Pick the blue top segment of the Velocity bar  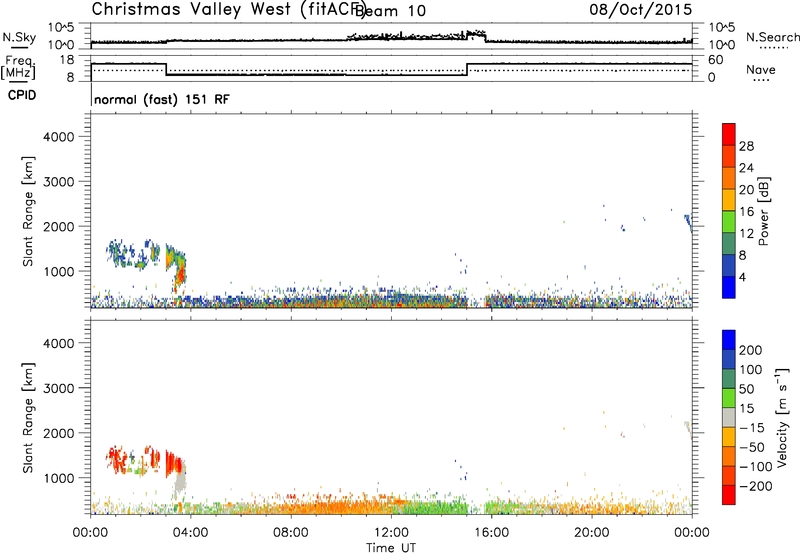pyautogui.click(x=729, y=340)
